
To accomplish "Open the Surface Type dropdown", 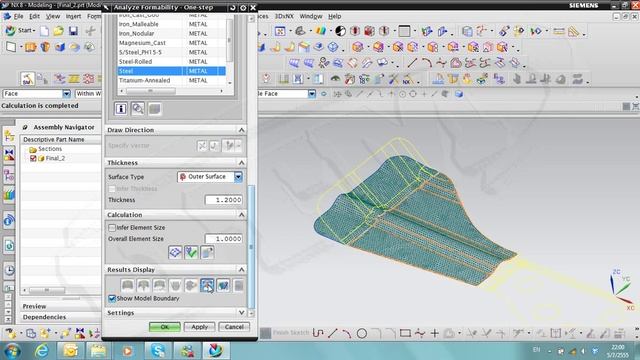I will click(x=238, y=177).
